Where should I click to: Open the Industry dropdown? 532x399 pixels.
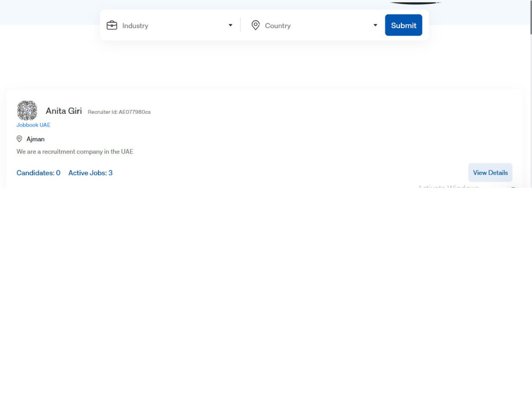coord(170,26)
